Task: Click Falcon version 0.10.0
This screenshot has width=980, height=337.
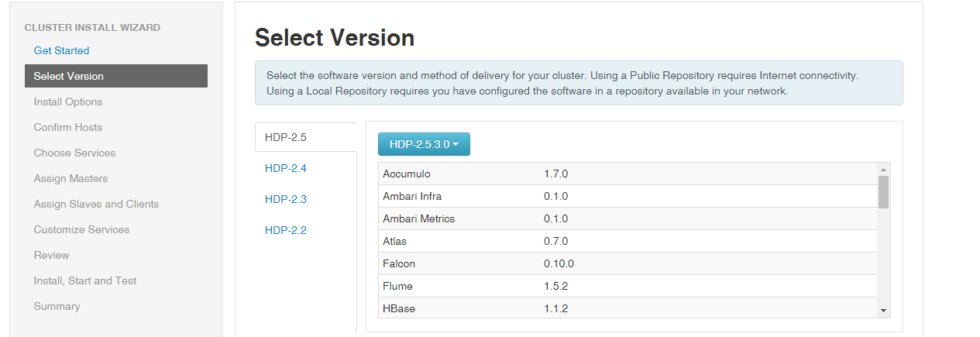Action: pyautogui.click(x=559, y=263)
